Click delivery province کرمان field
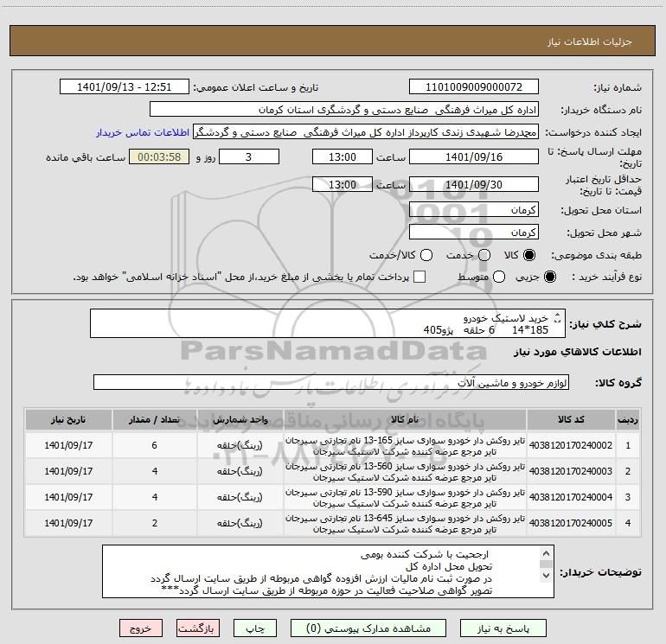This screenshot has width=666, height=644. (x=474, y=210)
